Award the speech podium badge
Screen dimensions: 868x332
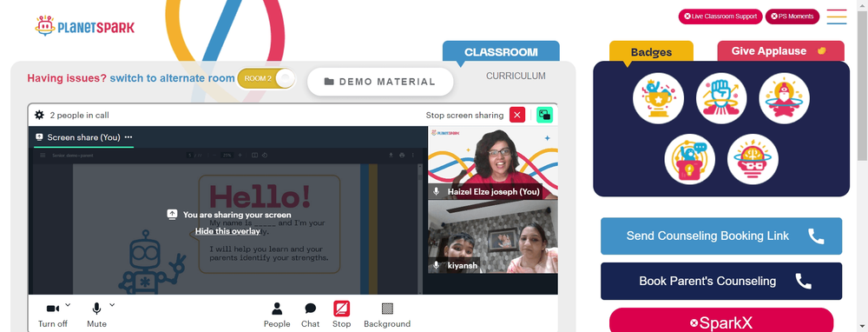pos(690,159)
